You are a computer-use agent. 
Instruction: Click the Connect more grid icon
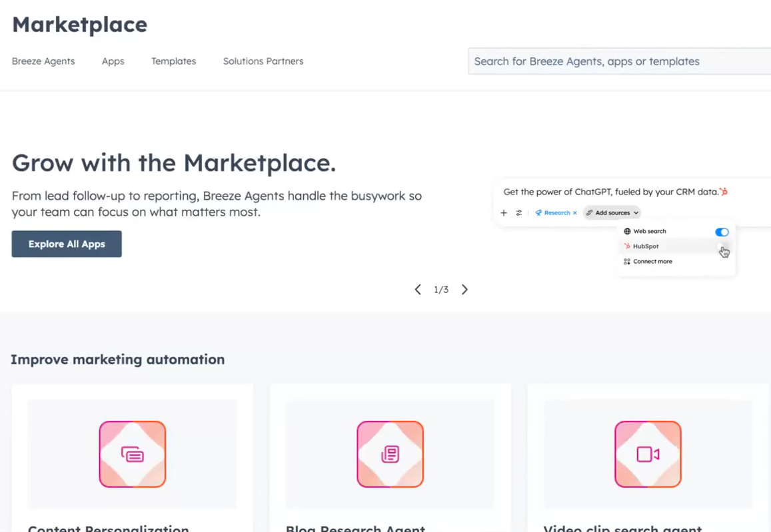(627, 261)
